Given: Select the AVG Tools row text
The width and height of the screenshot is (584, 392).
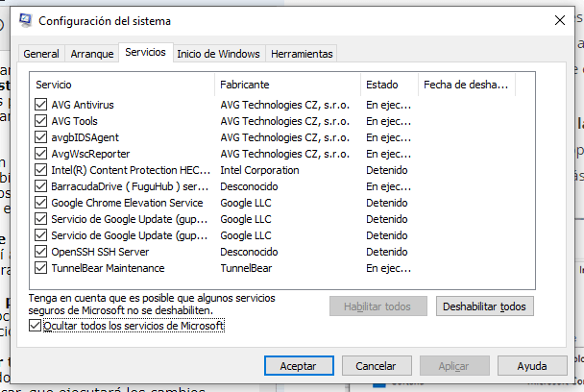Looking at the screenshot, I should point(75,121).
